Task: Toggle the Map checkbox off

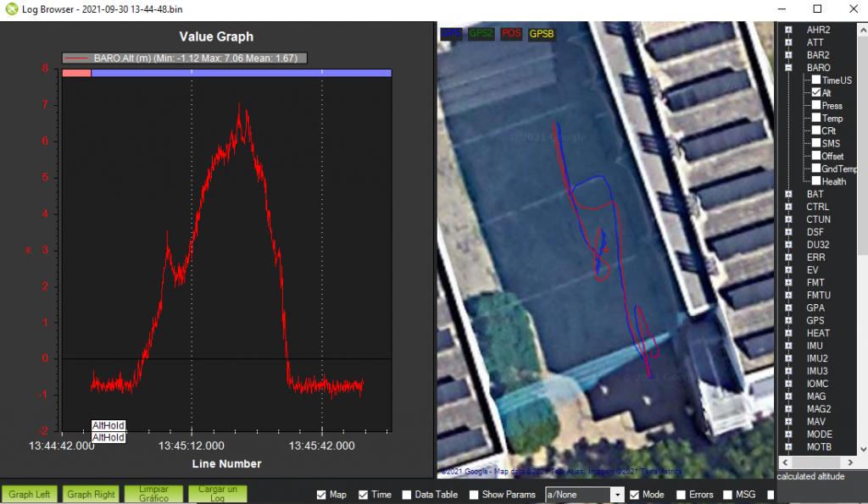Action: (x=321, y=495)
